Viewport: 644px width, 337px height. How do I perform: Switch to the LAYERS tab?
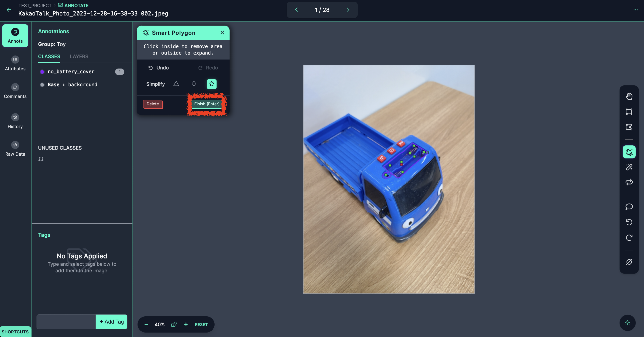[x=79, y=56]
